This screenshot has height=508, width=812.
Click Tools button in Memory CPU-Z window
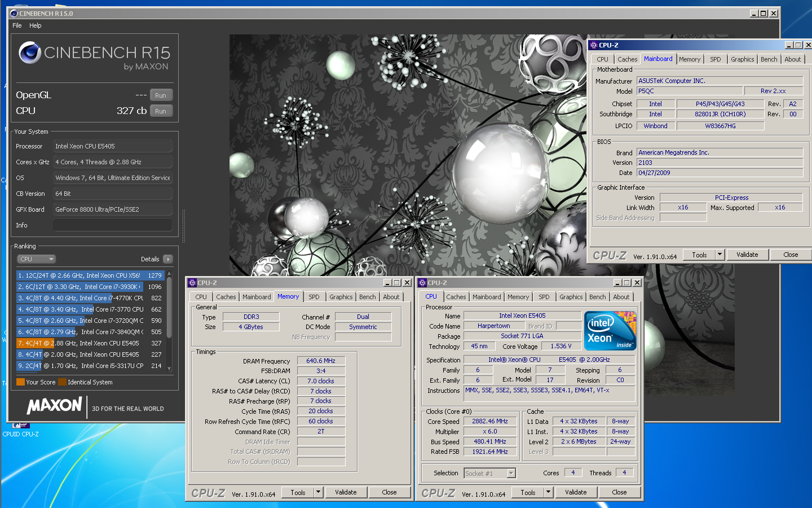click(x=298, y=493)
